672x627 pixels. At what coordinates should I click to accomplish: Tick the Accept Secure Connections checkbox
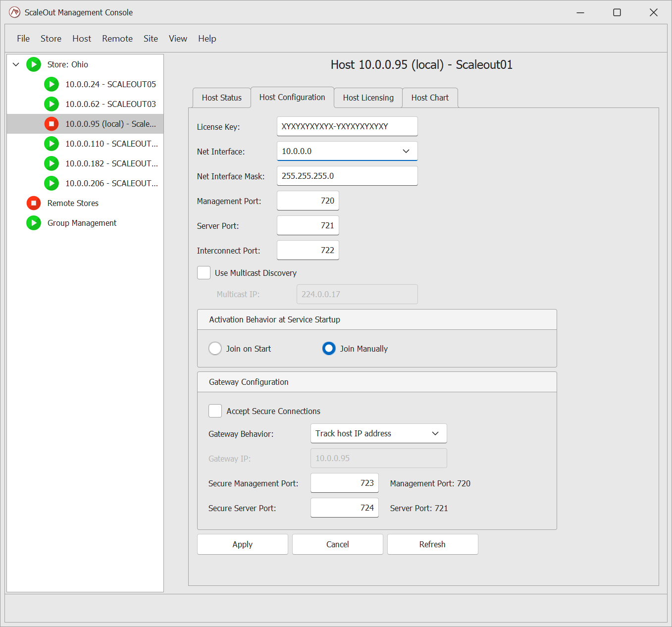coord(215,411)
